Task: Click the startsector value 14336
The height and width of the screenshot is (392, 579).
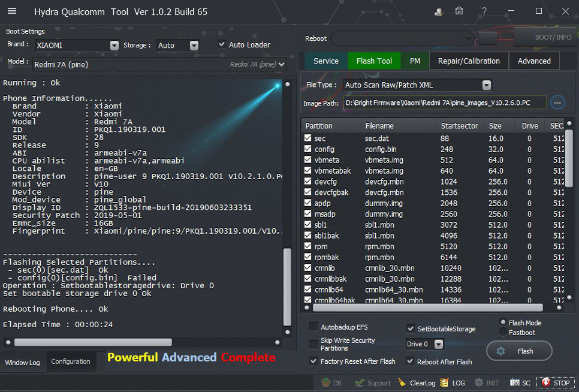Action: pos(451,290)
